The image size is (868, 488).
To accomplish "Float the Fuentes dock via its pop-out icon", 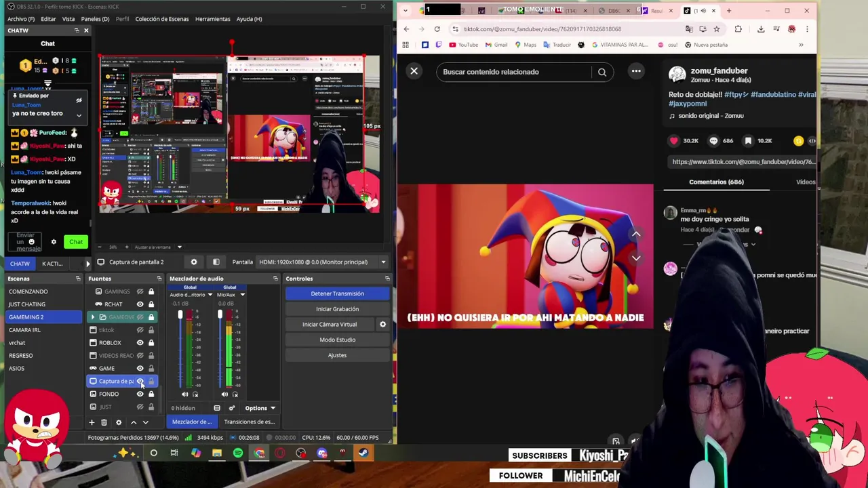I will click(159, 279).
